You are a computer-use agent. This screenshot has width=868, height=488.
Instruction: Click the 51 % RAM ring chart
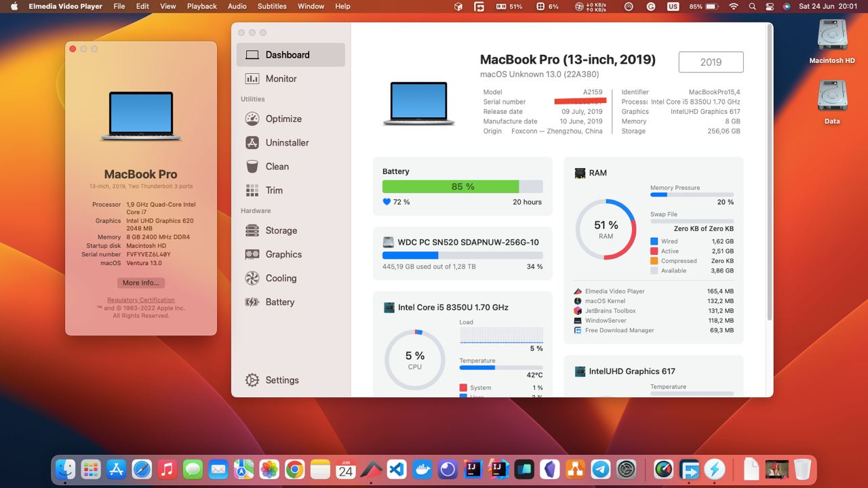[606, 229]
